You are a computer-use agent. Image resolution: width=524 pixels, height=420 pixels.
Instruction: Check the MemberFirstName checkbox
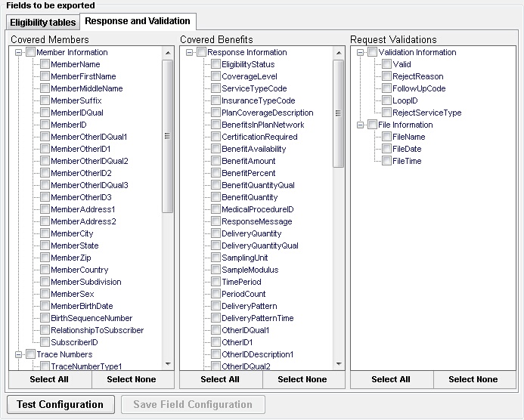click(x=45, y=76)
